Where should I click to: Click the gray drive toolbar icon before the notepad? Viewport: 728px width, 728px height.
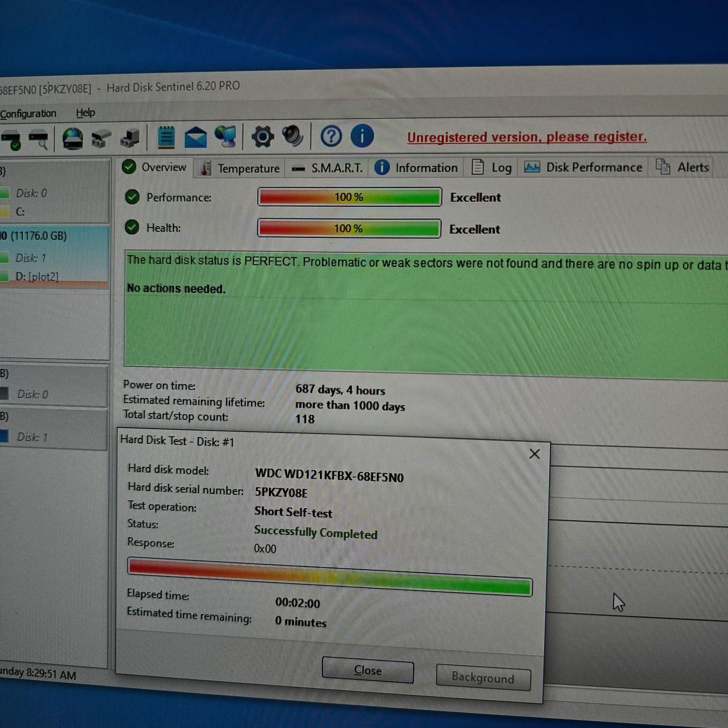point(101,139)
